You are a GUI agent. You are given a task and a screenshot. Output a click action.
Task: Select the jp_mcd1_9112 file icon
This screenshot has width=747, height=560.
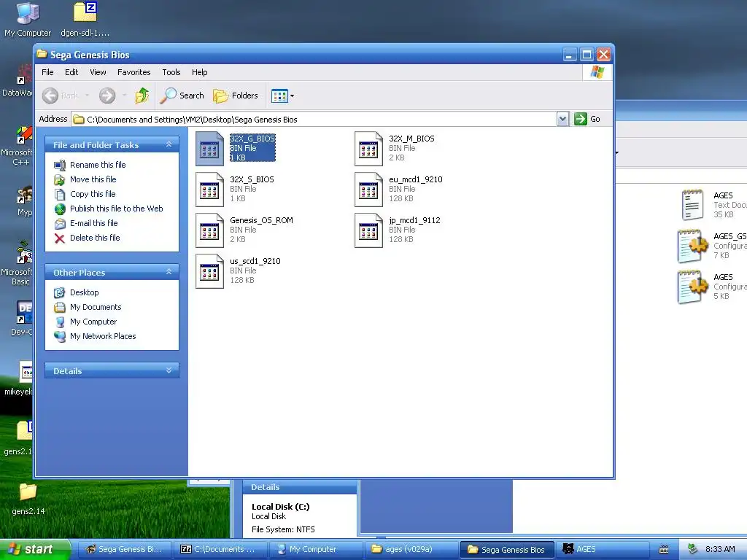coord(368,230)
